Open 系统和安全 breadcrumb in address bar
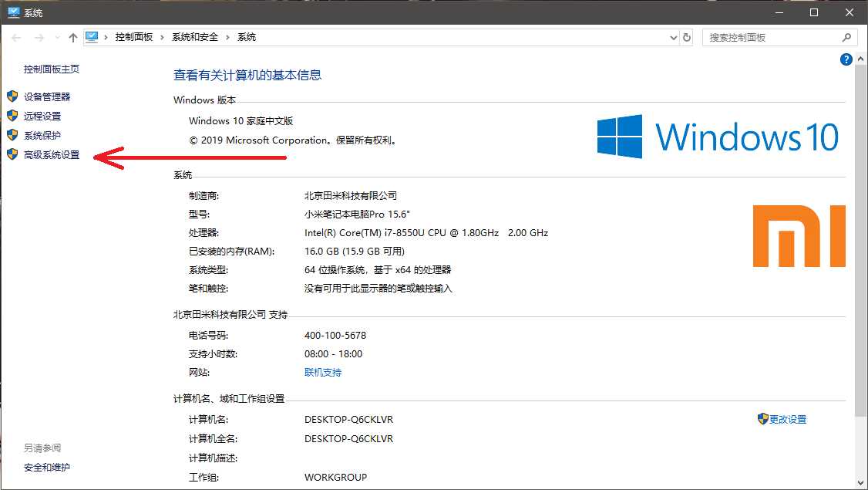The image size is (868, 490). pyautogui.click(x=195, y=37)
